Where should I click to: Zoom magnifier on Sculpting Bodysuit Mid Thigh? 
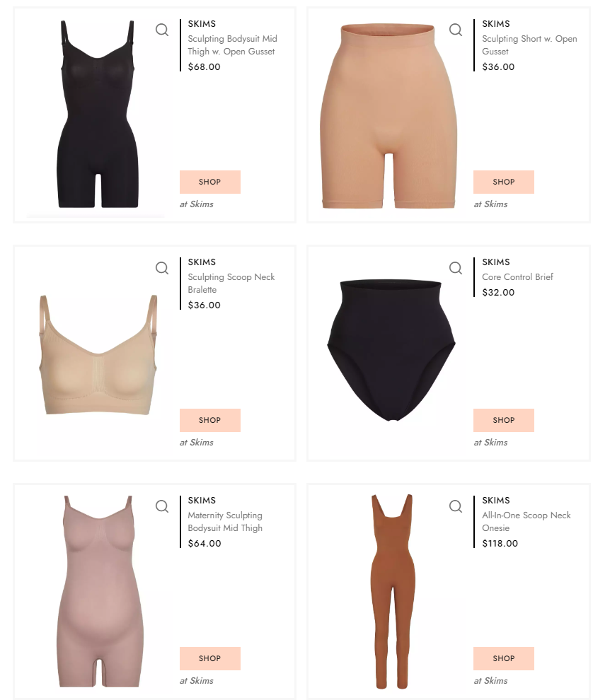click(162, 30)
